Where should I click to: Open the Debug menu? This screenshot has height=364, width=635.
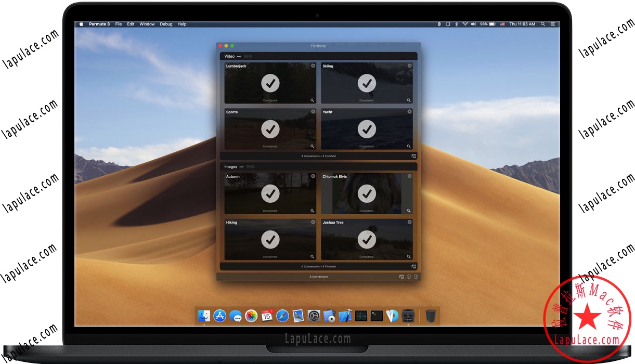coord(166,24)
